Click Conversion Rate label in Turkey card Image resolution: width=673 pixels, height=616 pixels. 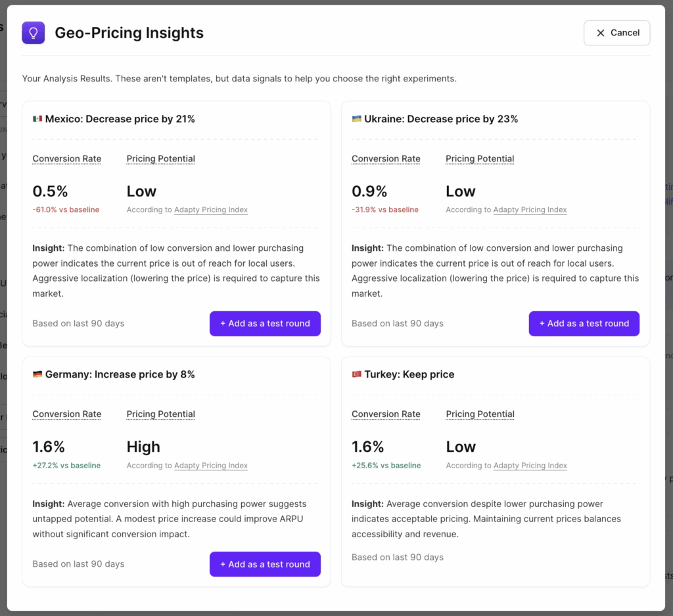(x=386, y=414)
